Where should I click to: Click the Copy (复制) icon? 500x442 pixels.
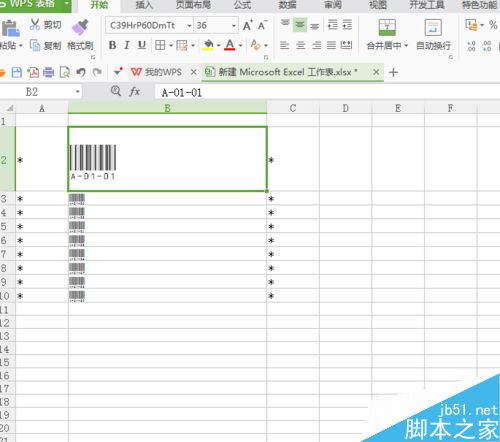point(35,45)
